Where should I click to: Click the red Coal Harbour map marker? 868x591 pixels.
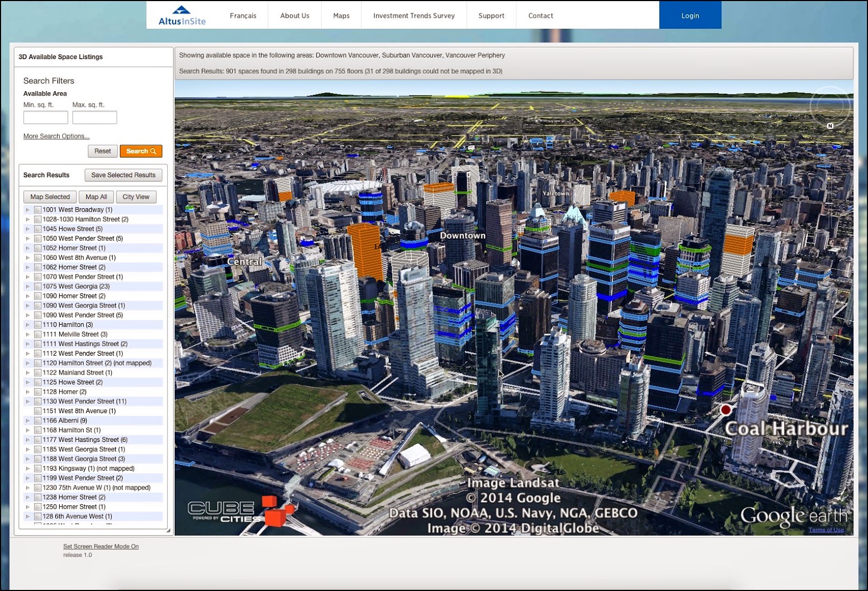click(x=725, y=410)
